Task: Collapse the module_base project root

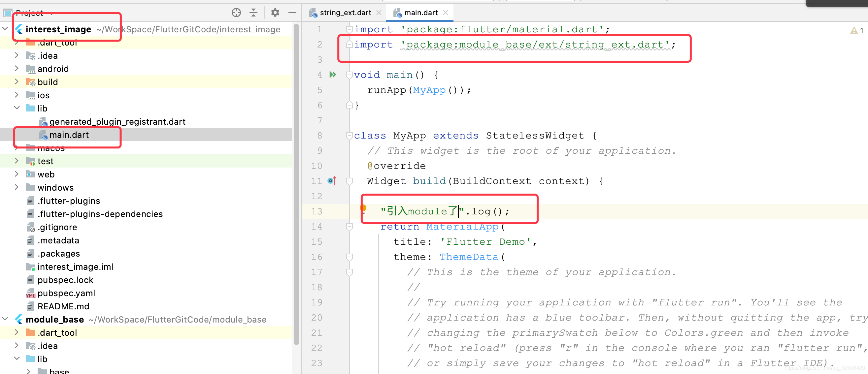Action: [x=5, y=319]
